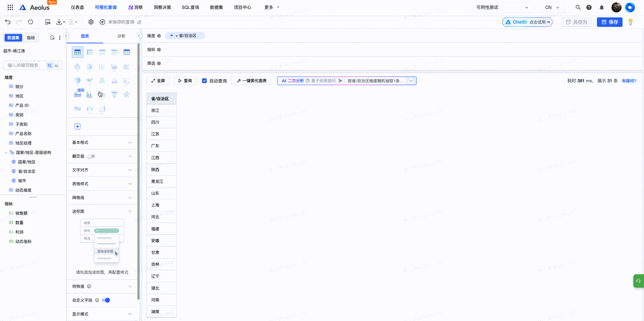Viewport: 644px width, 321px height.
Task: Click the refresh icon in toolbar
Action: (x=30, y=22)
